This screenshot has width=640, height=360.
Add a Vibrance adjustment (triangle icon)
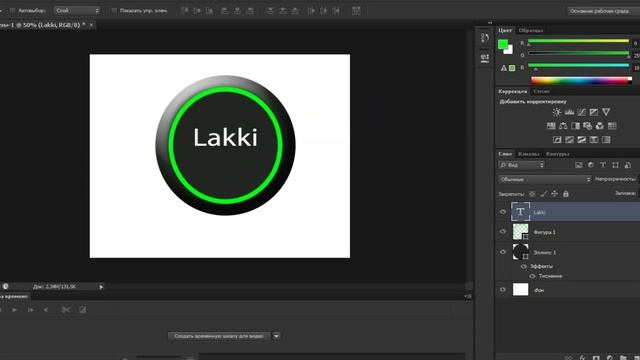click(606, 112)
